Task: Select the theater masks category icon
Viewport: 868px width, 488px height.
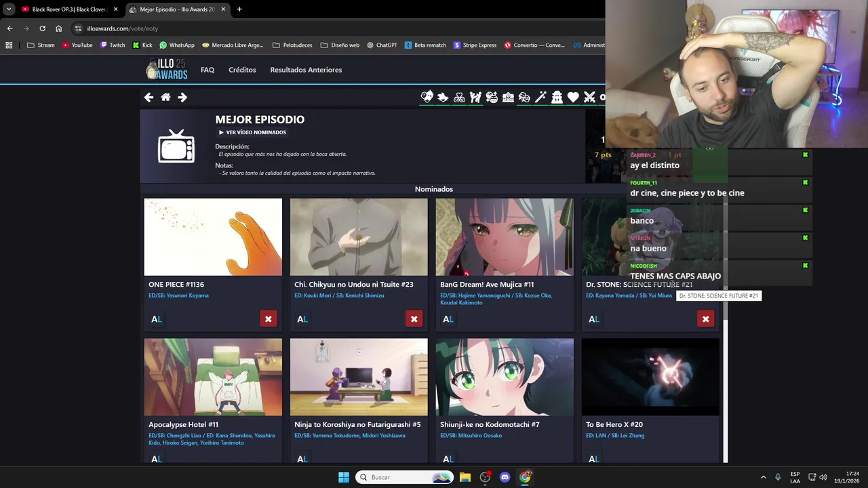Action: [524, 98]
